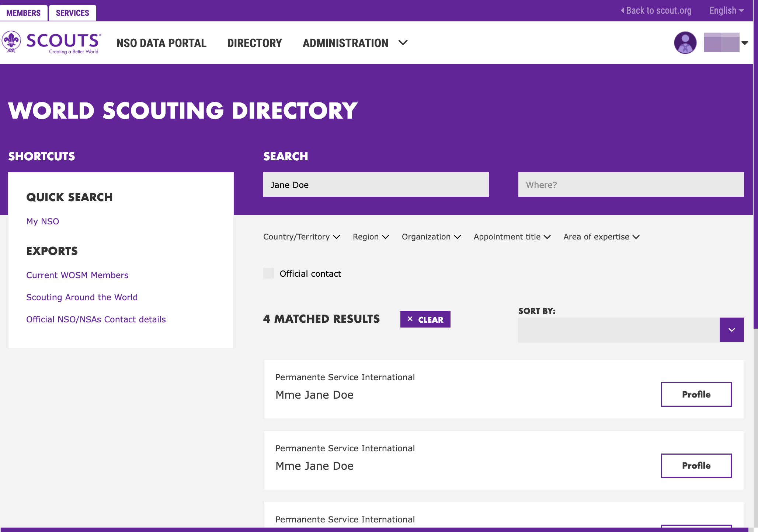Open Scouting Around the World export
The height and width of the screenshot is (532, 758).
(82, 297)
